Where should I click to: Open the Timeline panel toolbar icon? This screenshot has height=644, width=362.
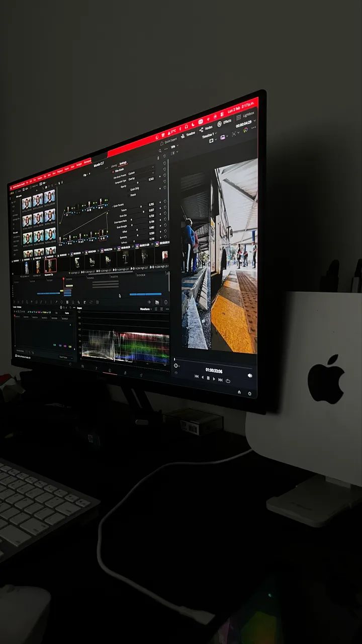(183, 136)
